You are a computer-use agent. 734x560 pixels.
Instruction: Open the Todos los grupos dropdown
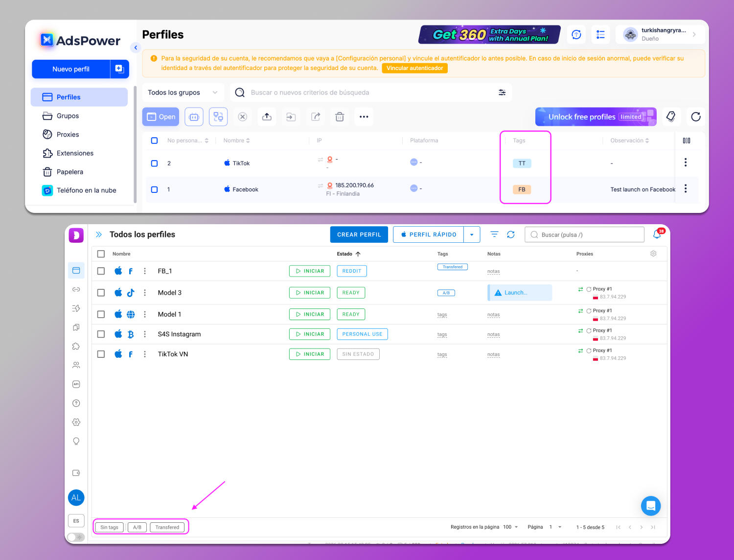coord(183,93)
